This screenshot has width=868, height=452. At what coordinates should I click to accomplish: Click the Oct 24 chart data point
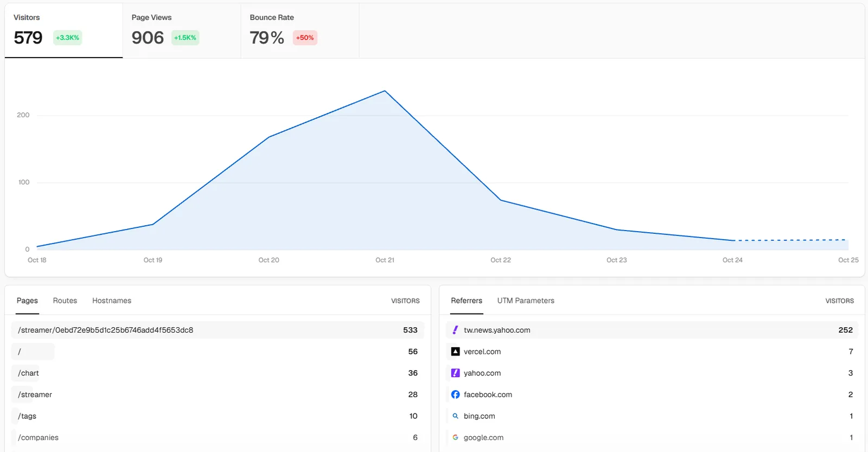tap(733, 240)
